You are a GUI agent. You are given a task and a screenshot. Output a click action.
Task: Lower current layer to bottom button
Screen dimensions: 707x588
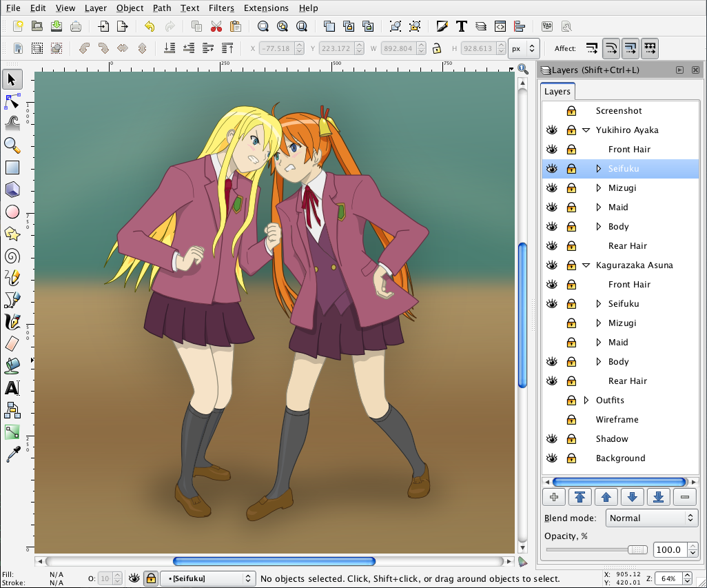[658, 497]
